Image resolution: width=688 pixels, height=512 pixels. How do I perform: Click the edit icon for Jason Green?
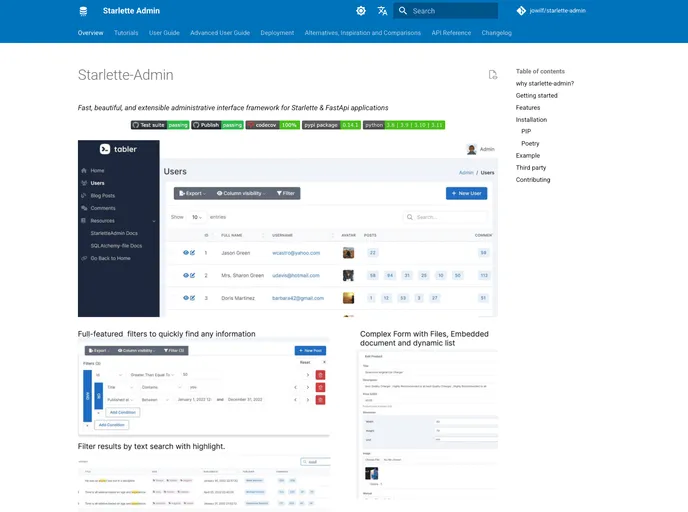[x=193, y=253]
